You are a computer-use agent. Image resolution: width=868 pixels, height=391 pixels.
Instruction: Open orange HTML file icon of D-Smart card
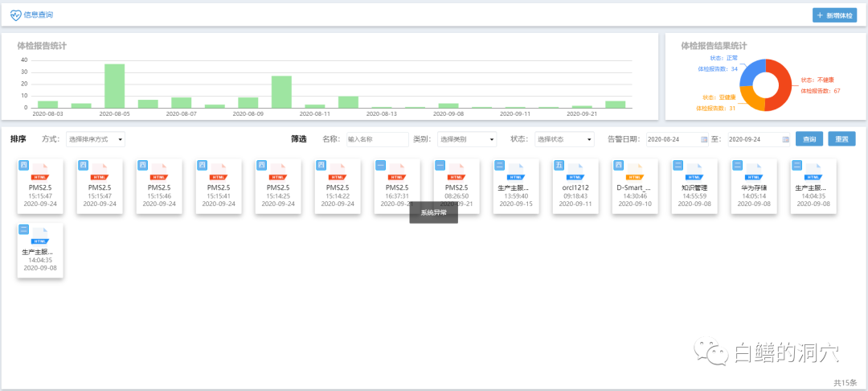(634, 171)
